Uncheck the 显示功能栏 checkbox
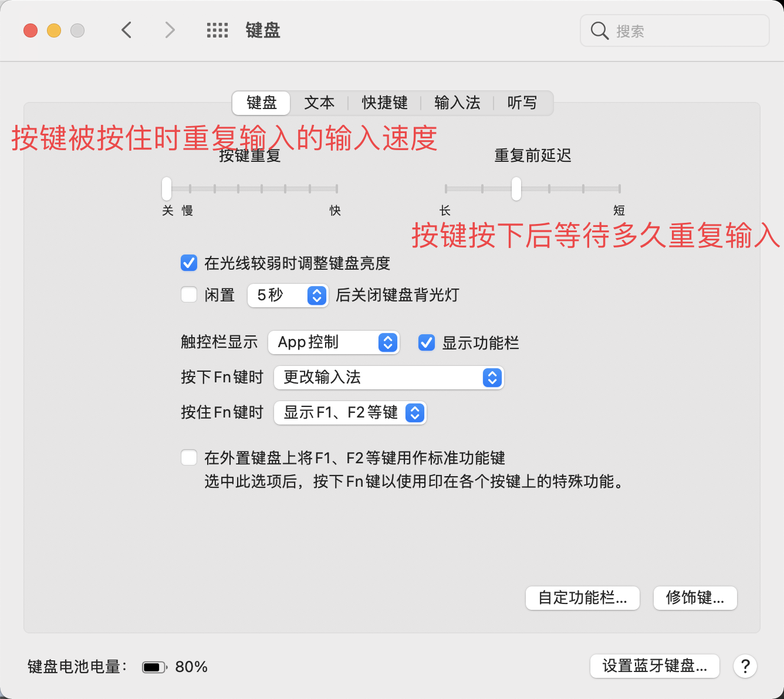The image size is (784, 699). click(x=427, y=342)
